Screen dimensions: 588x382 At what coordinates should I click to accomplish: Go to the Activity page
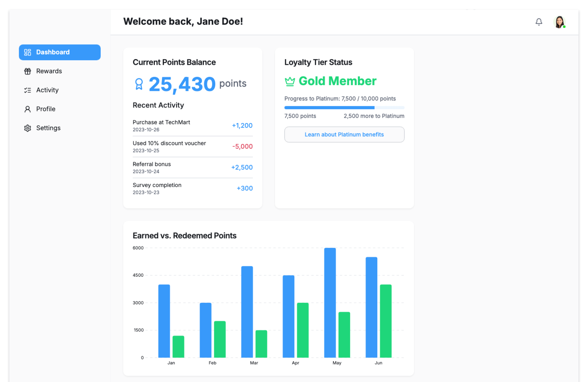(x=47, y=90)
